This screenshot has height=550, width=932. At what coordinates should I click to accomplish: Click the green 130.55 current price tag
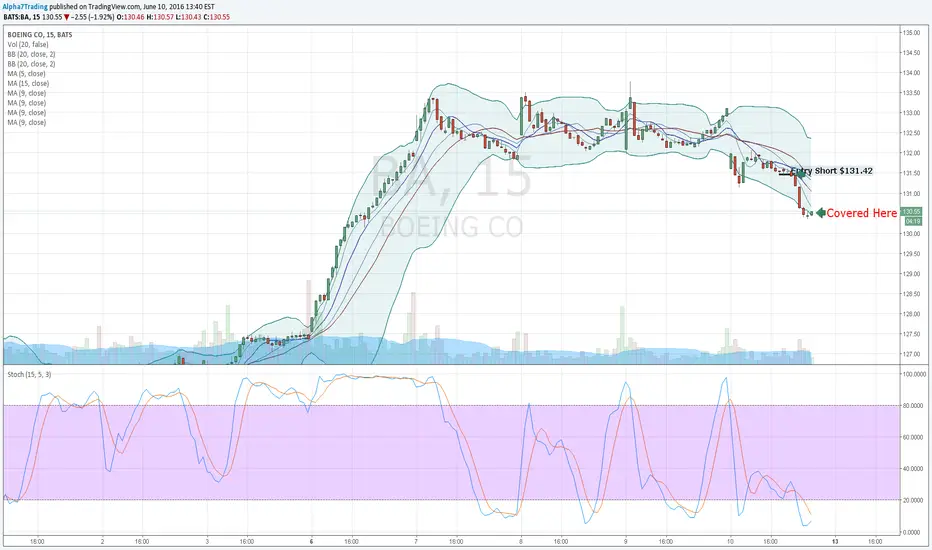click(912, 212)
